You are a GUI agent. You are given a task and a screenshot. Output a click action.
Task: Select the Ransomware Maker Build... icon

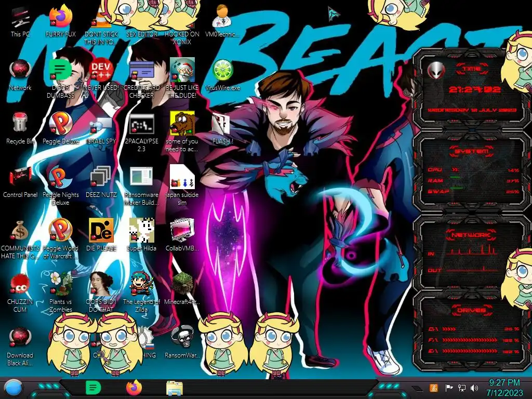(141, 186)
